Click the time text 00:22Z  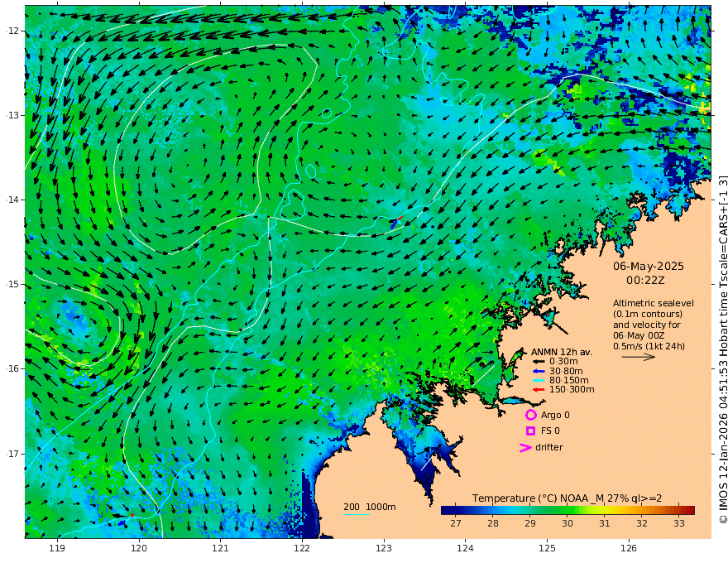click(x=645, y=281)
